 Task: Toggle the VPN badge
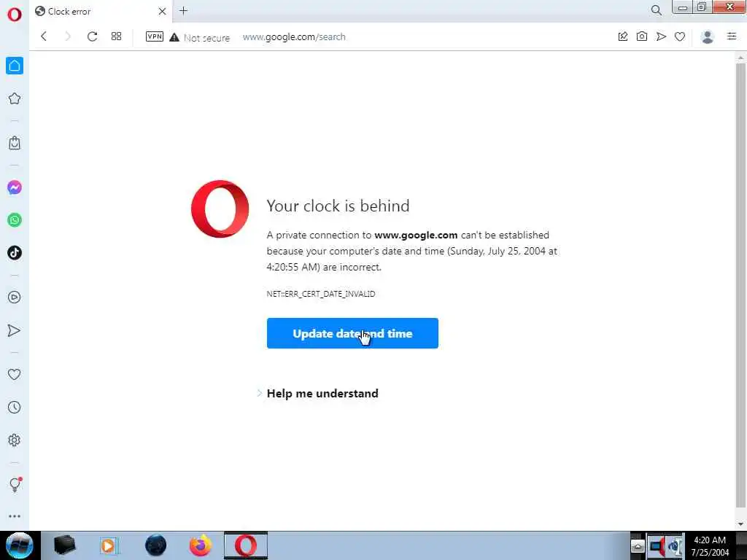[155, 36]
